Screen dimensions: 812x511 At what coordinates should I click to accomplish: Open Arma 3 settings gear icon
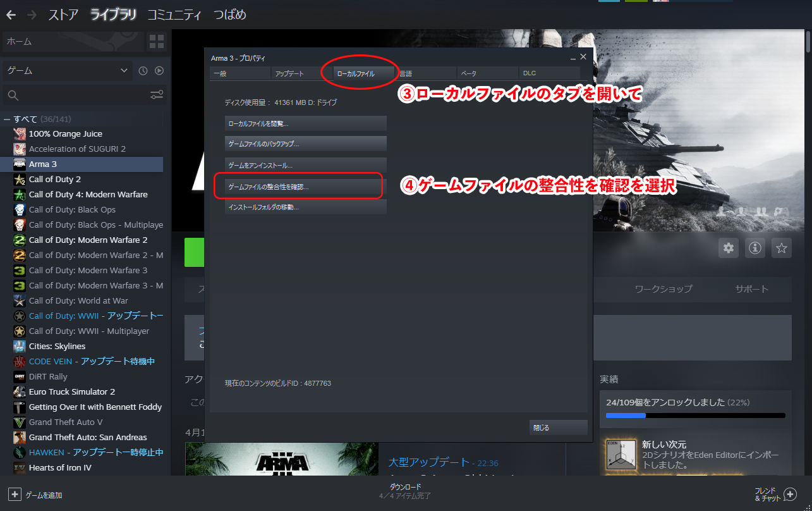point(729,248)
